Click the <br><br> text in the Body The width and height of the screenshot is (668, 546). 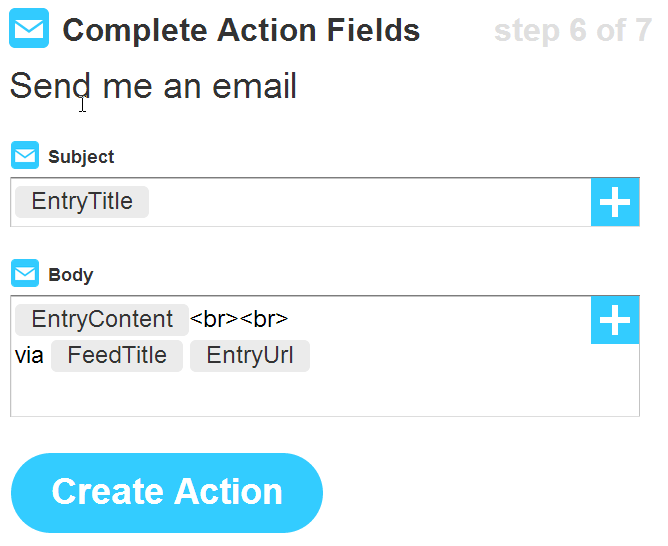[x=239, y=320]
